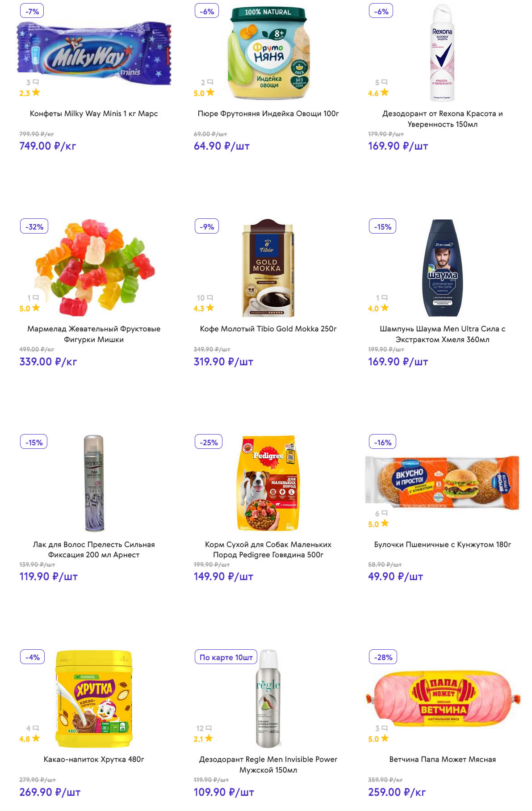Click the ФрутоНяня puree jar image

tap(268, 52)
